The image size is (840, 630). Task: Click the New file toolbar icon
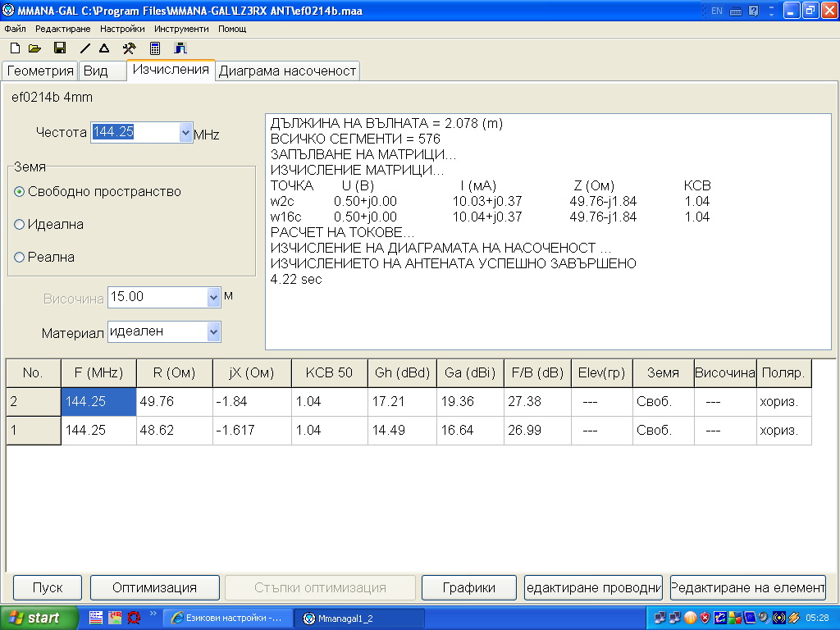[15, 48]
